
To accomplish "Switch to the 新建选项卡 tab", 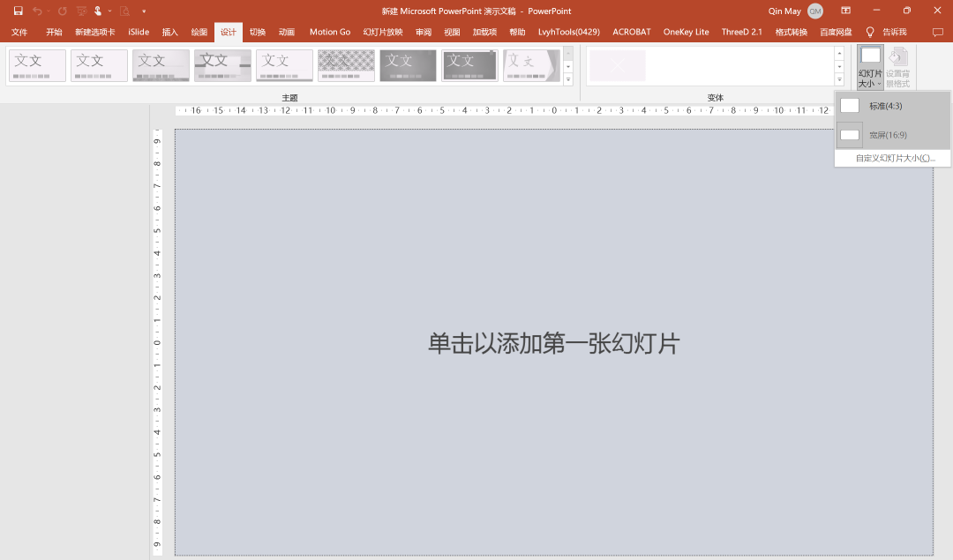I will pyautogui.click(x=94, y=33).
